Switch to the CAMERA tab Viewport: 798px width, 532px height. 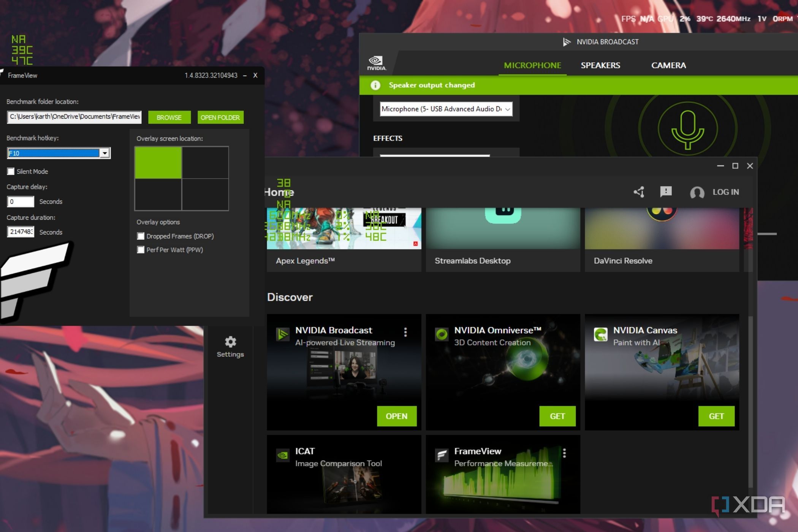[x=668, y=65]
